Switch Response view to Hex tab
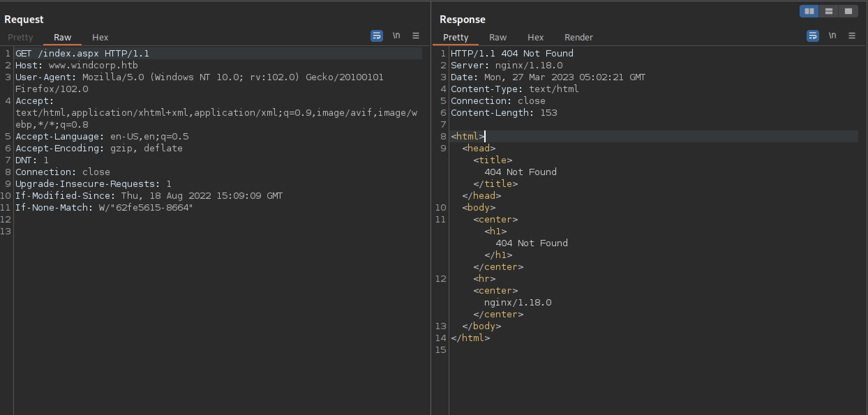This screenshot has width=868, height=415. click(x=535, y=37)
